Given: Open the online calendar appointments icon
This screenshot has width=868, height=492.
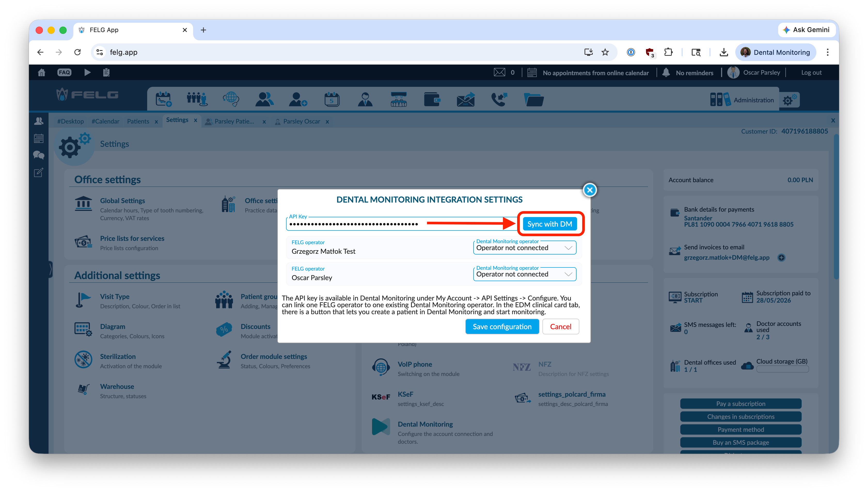Looking at the screenshot, I should 532,73.
